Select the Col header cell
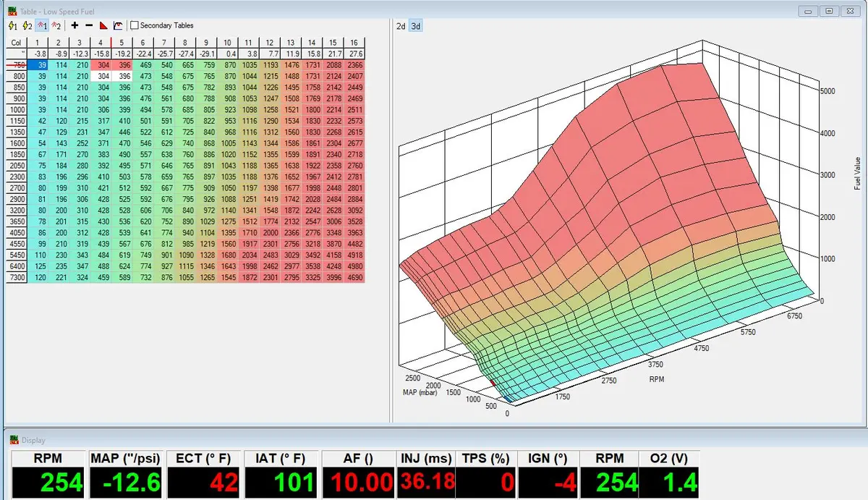The height and width of the screenshot is (500, 868). click(x=17, y=43)
